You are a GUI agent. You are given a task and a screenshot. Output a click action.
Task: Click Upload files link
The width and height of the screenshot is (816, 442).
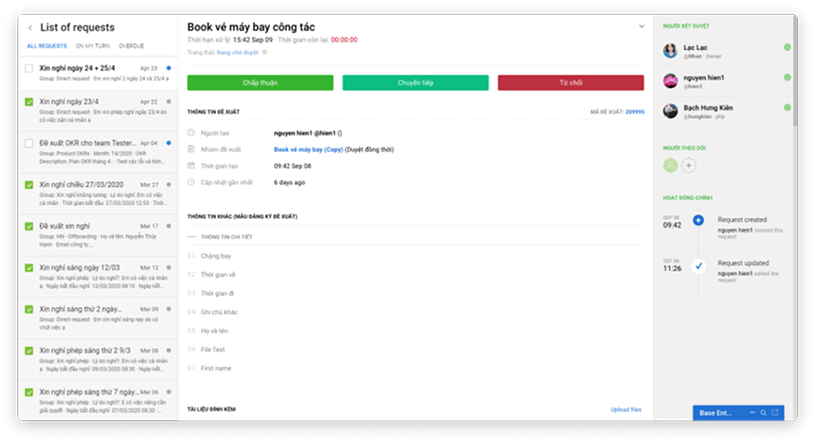(626, 410)
